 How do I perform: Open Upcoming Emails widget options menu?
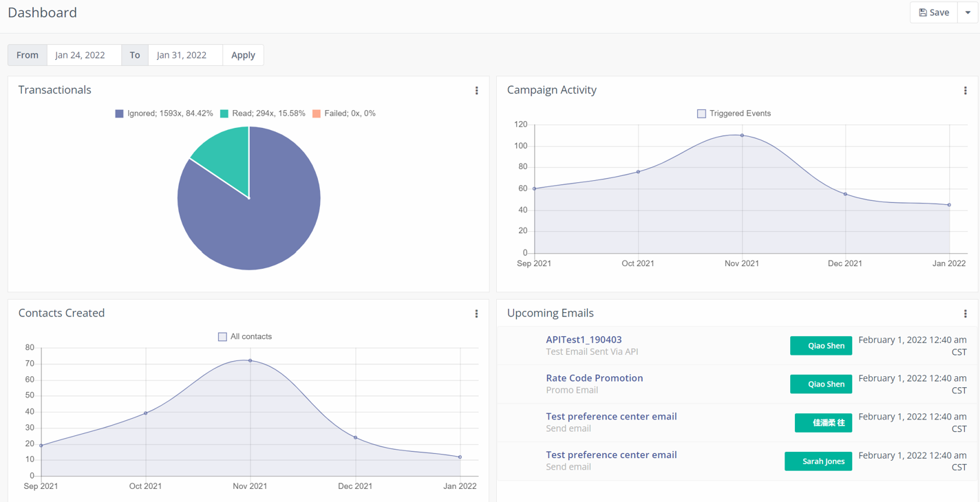click(965, 314)
